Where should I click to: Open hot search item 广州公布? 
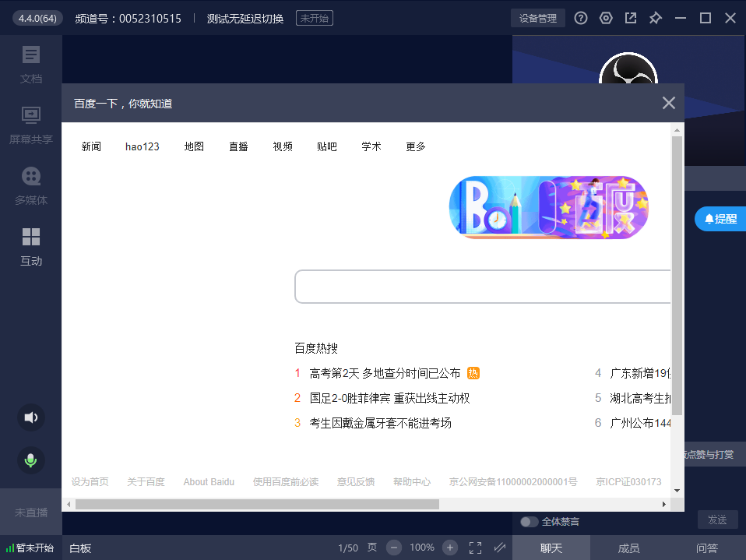point(640,423)
